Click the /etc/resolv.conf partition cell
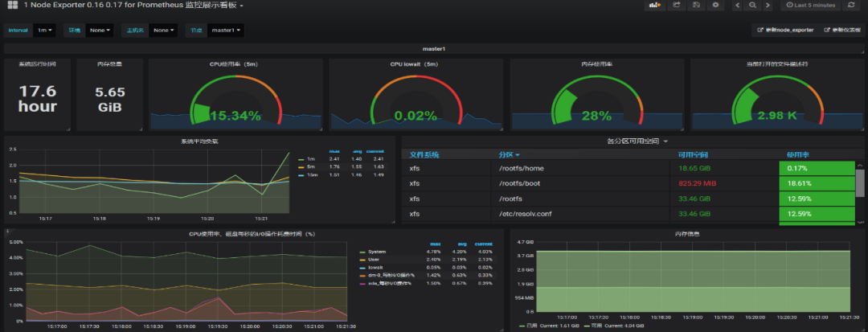 580,214
